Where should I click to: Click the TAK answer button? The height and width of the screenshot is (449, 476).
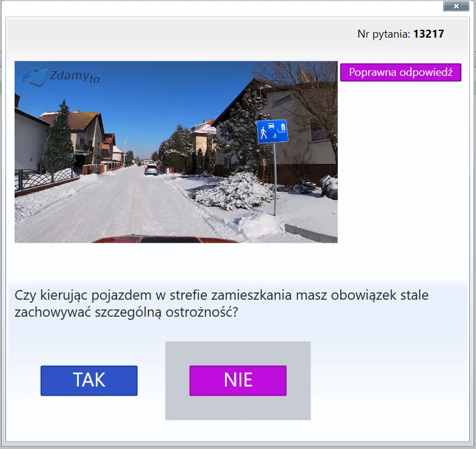[x=89, y=380]
